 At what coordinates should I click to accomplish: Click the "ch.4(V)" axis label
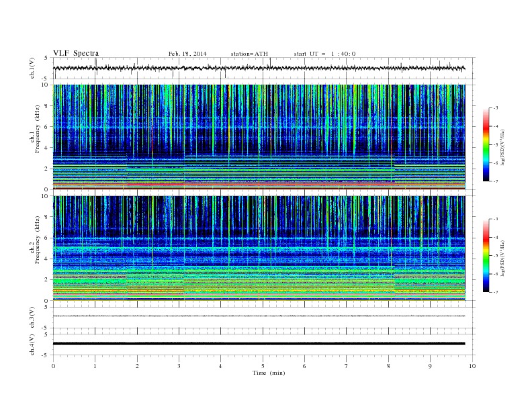(x=32, y=345)
